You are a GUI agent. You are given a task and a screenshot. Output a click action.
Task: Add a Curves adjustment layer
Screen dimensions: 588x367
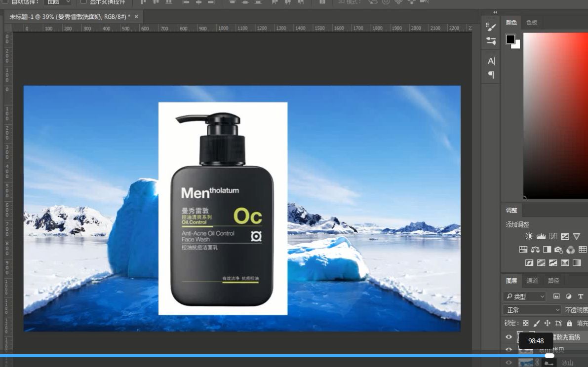point(553,236)
